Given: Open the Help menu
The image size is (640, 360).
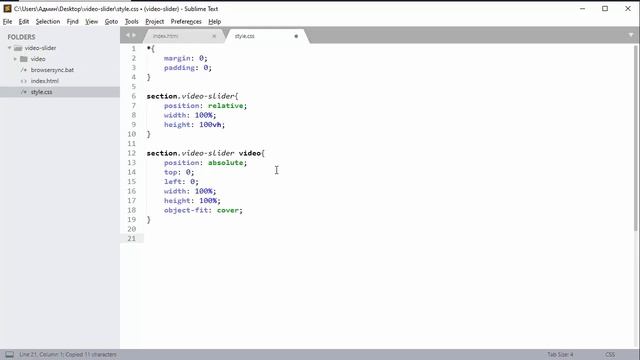Looking at the screenshot, I should (214, 22).
